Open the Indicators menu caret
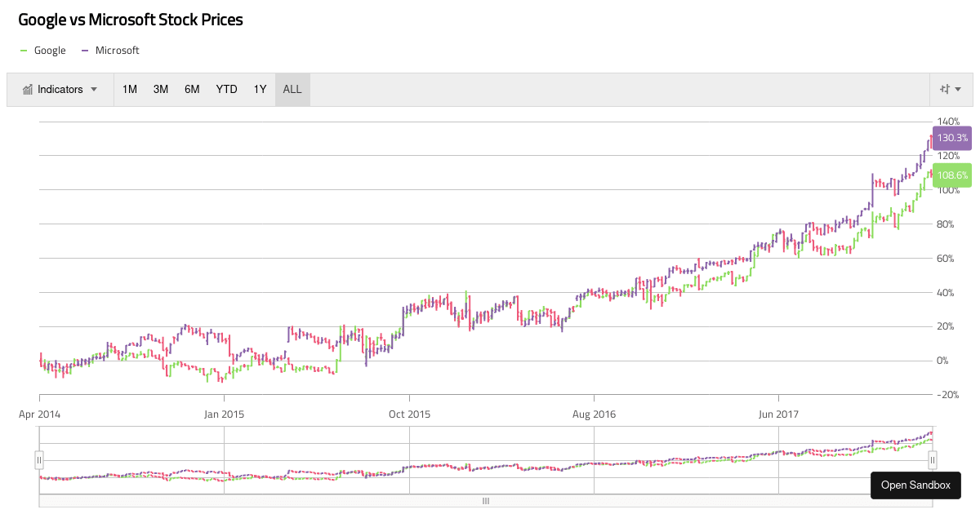Viewport: 980px width, 514px height. pos(94,89)
